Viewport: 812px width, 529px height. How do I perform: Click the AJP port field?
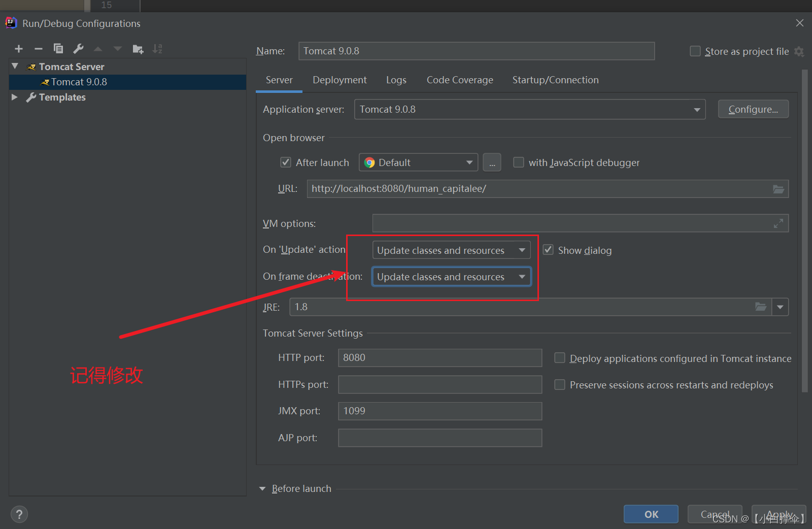pos(440,438)
